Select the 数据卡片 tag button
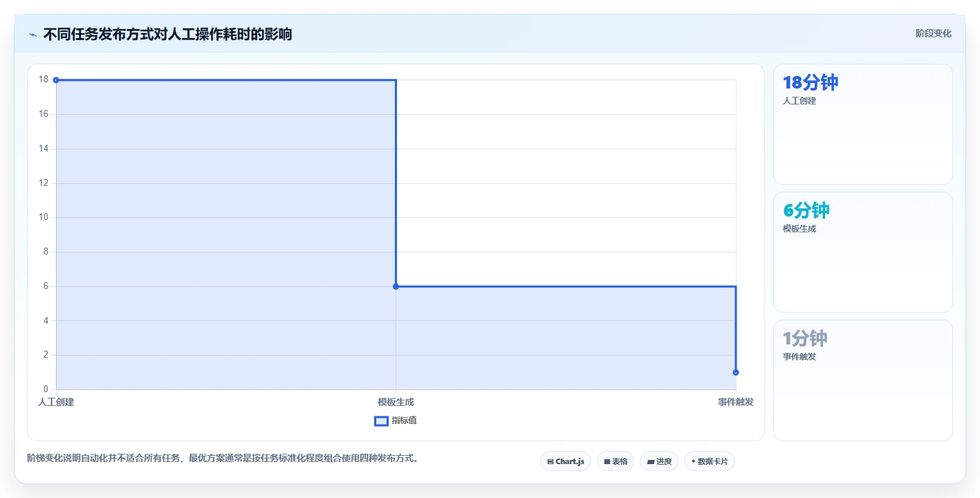The height and width of the screenshot is (498, 980). [710, 461]
